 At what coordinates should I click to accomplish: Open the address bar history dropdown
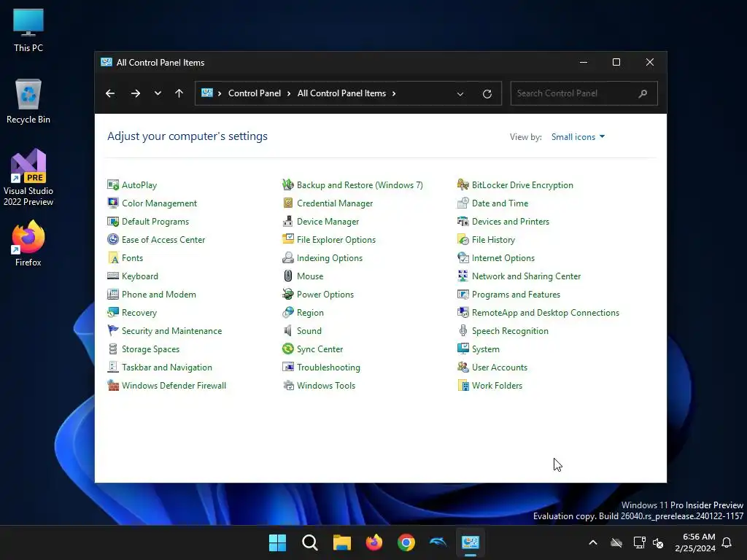tap(460, 94)
